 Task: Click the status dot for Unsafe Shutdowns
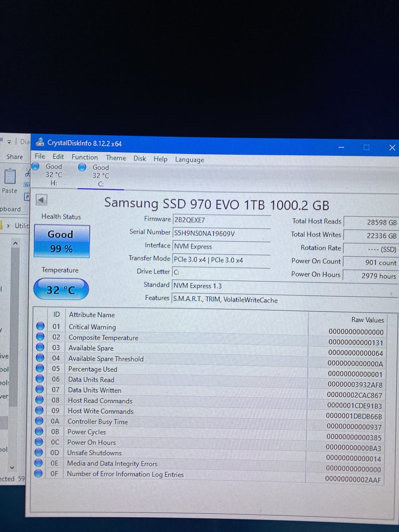click(39, 452)
